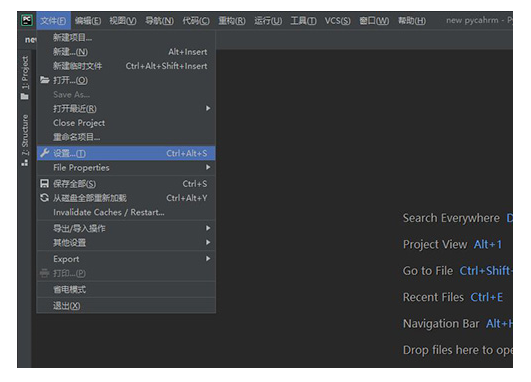The width and height of the screenshot is (531, 382).
Task: Click the floppy disk icon beside 保存全部
Action: click(x=44, y=184)
